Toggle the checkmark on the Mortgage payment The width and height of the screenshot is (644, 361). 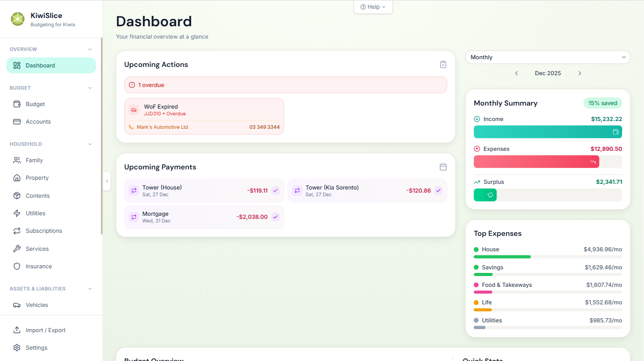275,217
